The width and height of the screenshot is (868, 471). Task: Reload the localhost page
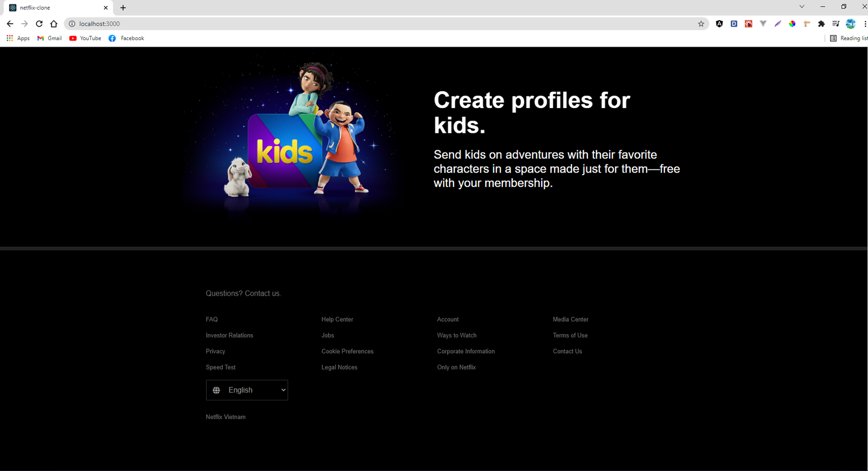39,24
